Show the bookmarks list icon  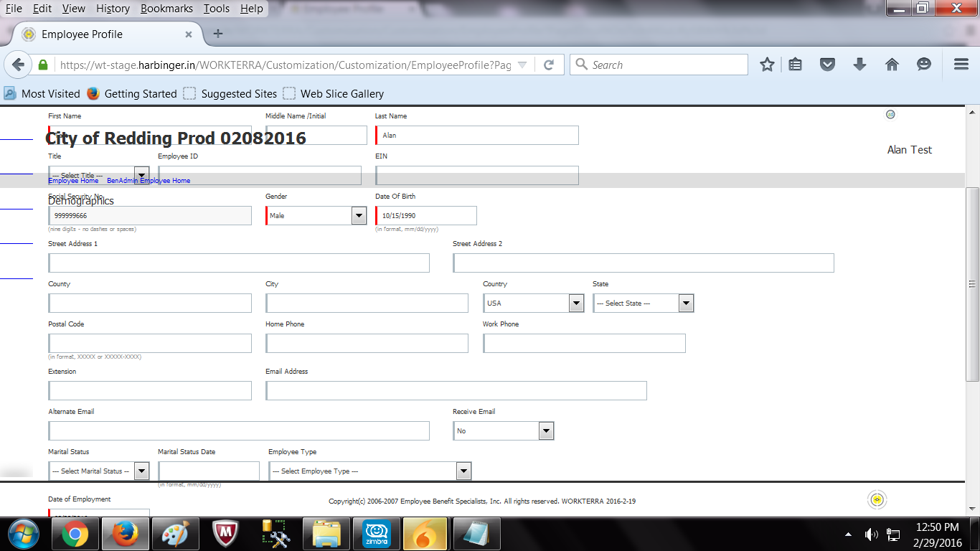coord(795,65)
